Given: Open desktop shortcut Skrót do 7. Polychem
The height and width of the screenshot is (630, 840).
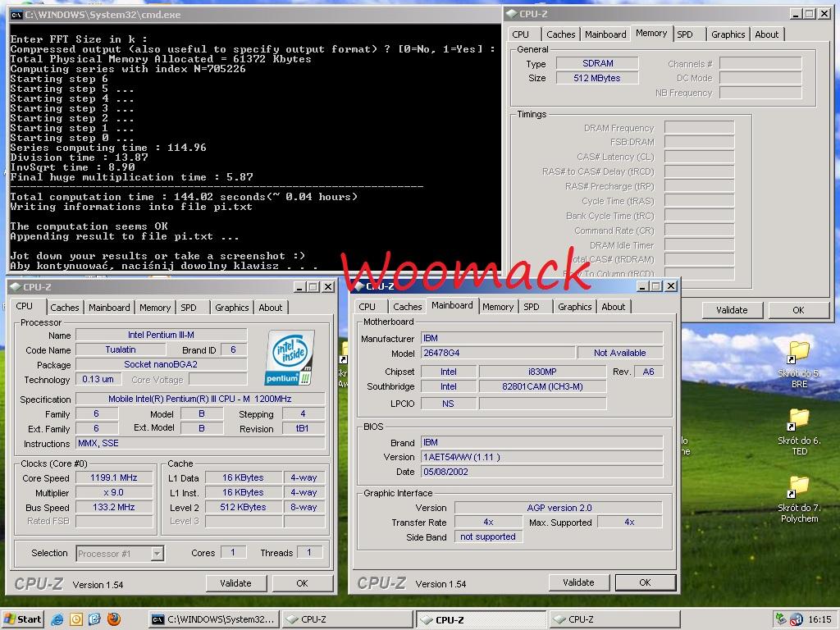Looking at the screenshot, I should click(799, 500).
